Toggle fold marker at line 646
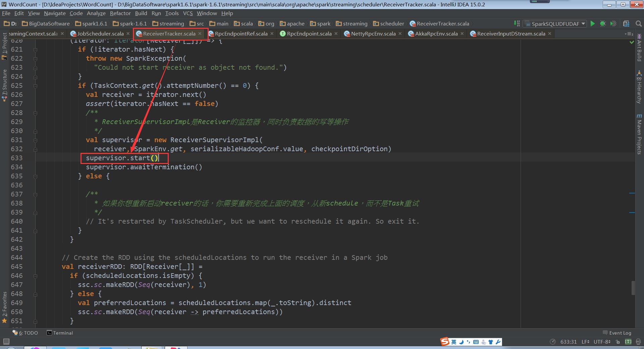 tap(35, 276)
